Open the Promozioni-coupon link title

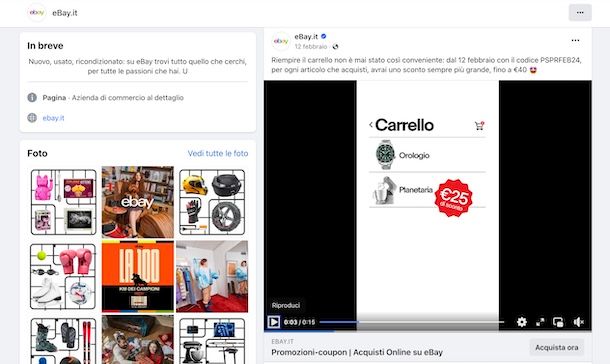click(357, 352)
